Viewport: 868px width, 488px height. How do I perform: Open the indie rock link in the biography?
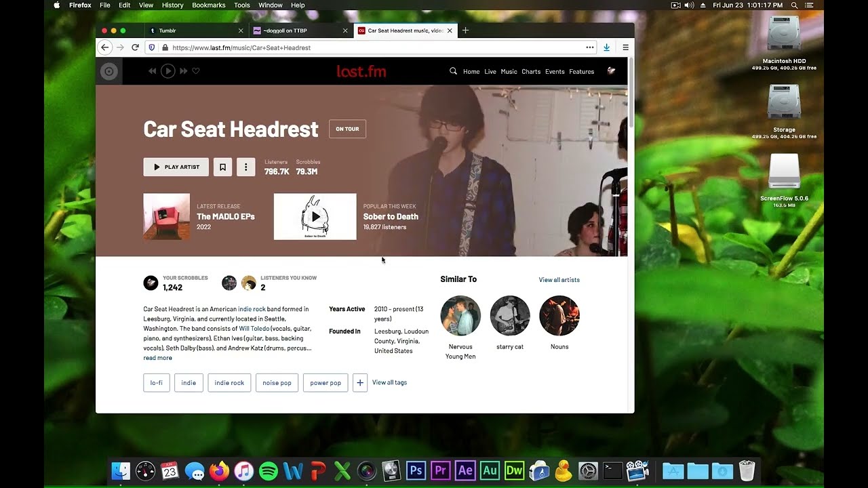(252, 309)
